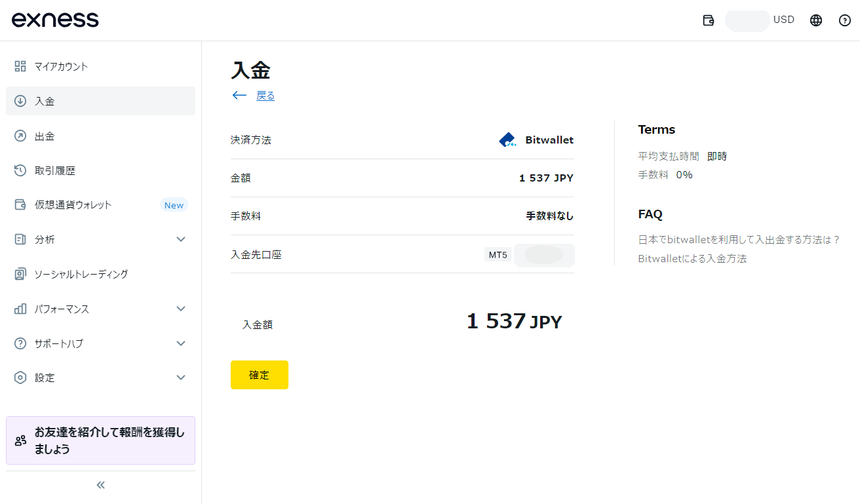Click the 仮想通貨ウォレット wallet icon in sidebar
Screen dimensions: 860x504
pyautogui.click(x=20, y=204)
